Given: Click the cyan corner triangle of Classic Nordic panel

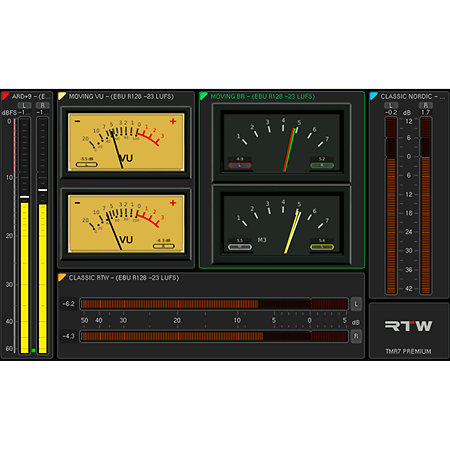Looking at the screenshot, I should click(373, 96).
